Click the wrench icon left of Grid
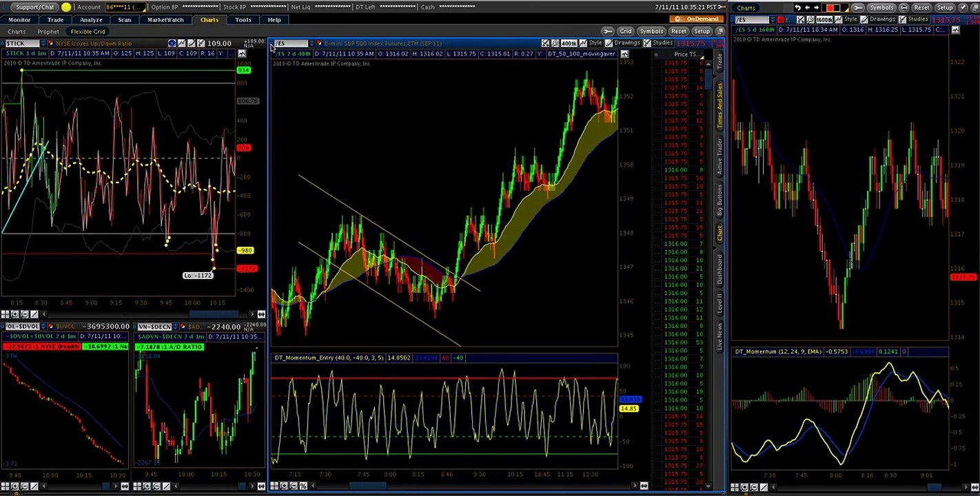 click(608, 31)
